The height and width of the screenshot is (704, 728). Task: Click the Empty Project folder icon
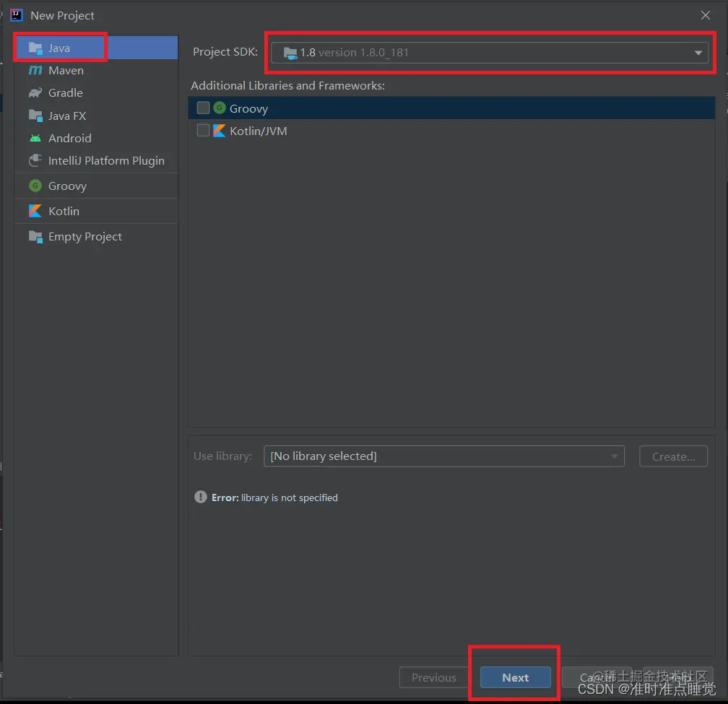coord(35,237)
